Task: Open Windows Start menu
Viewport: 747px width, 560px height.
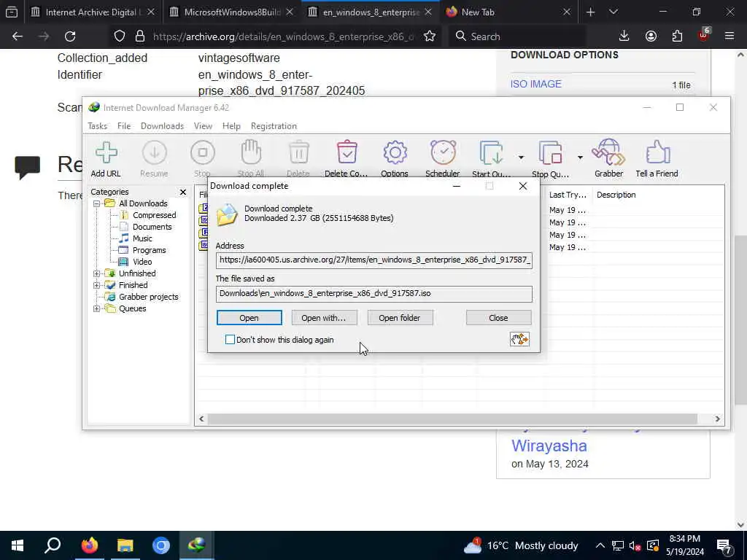Action: click(18, 545)
